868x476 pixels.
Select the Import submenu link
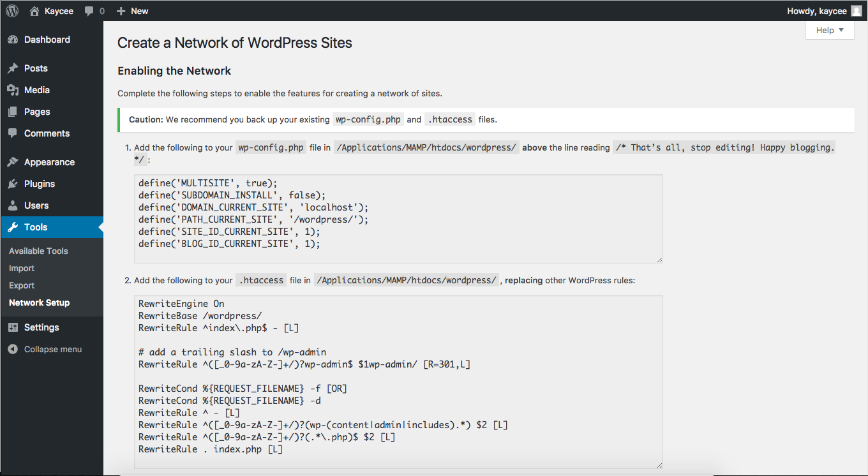[x=22, y=269]
